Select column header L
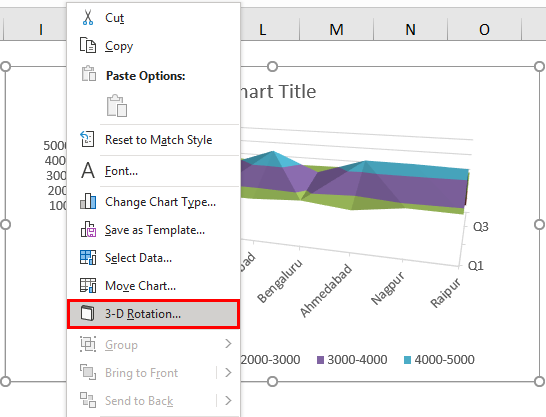Image resolution: width=546 pixels, height=417 pixels. pos(263,30)
